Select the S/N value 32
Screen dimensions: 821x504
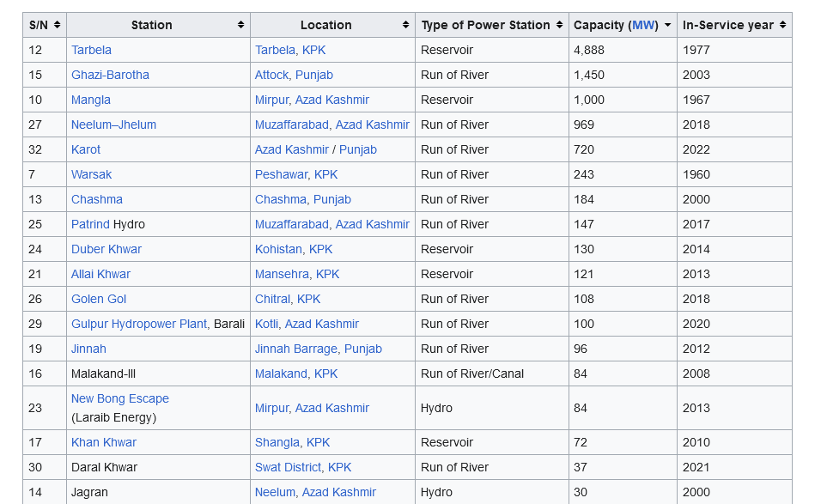[x=35, y=149]
